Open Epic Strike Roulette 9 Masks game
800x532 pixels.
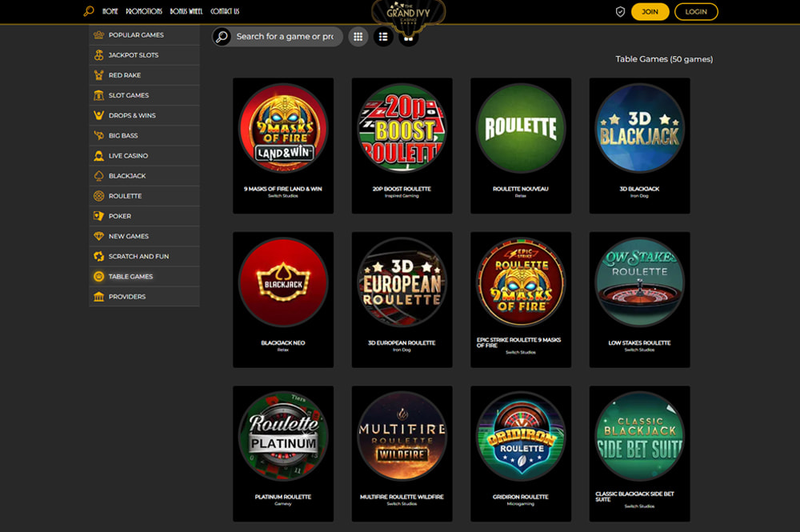click(x=521, y=300)
